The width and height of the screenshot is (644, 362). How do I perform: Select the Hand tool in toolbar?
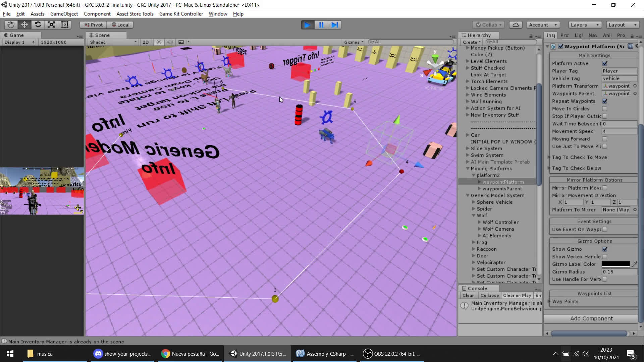point(11,25)
